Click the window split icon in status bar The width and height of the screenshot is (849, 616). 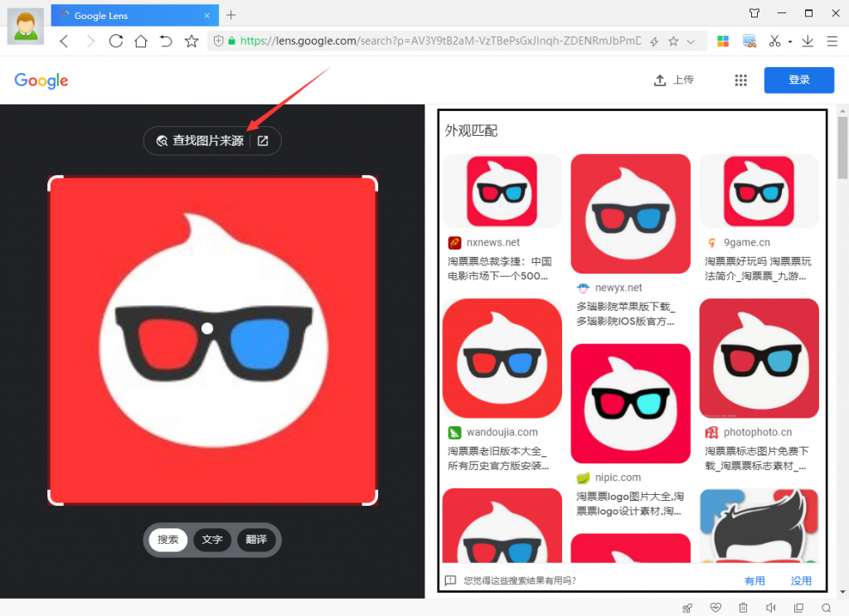pos(798,608)
